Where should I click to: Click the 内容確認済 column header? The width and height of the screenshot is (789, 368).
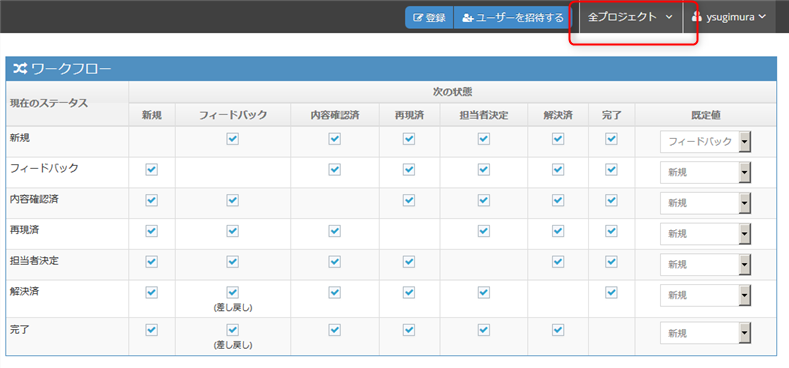coord(335,115)
